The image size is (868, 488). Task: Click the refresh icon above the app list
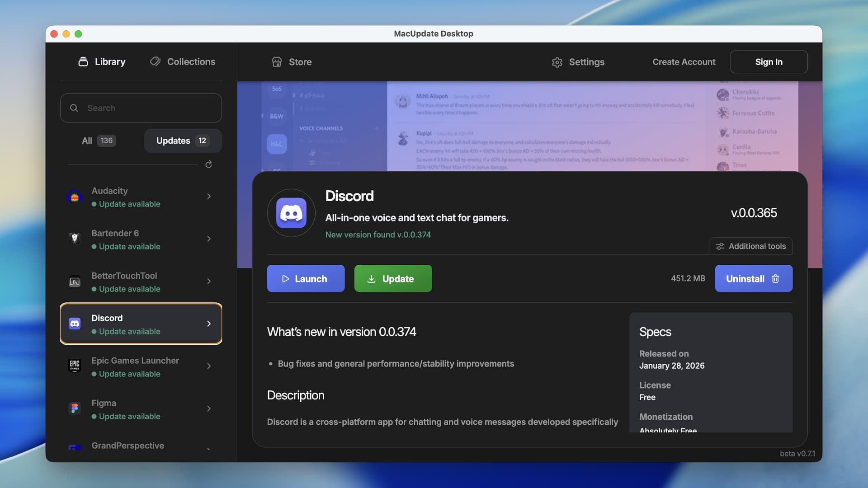tap(208, 164)
